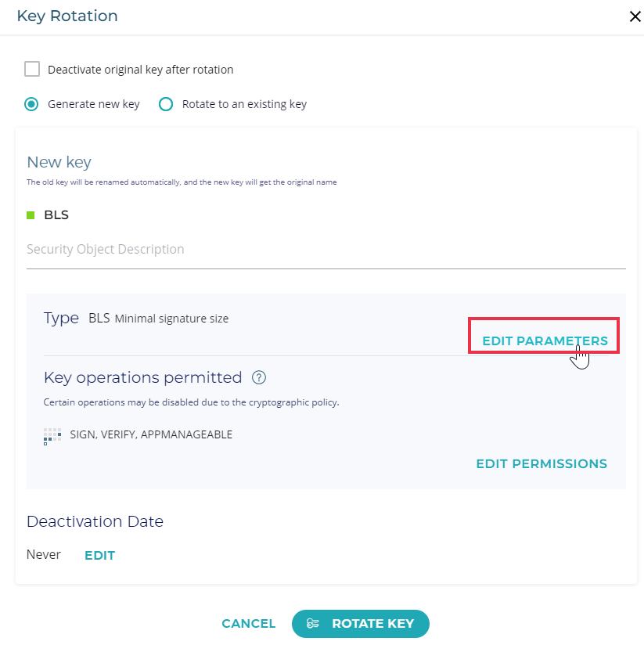Open Edit Permissions for key operations

pyautogui.click(x=541, y=464)
